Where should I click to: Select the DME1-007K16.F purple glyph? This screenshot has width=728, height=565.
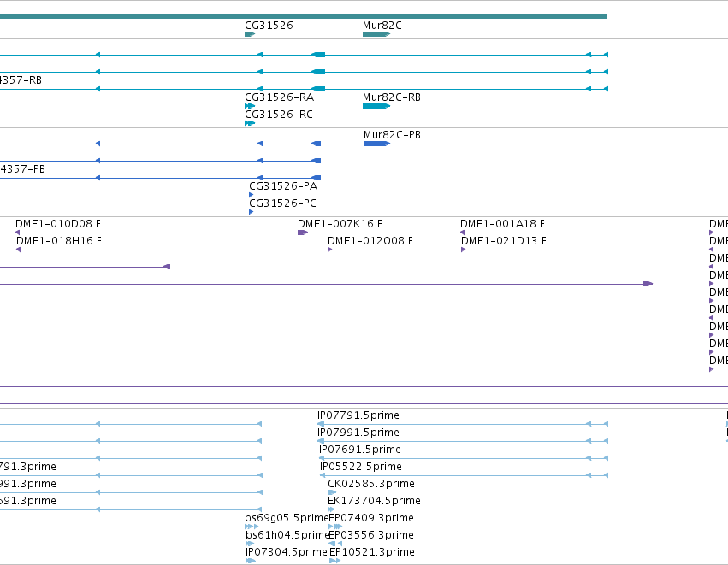click(x=303, y=232)
